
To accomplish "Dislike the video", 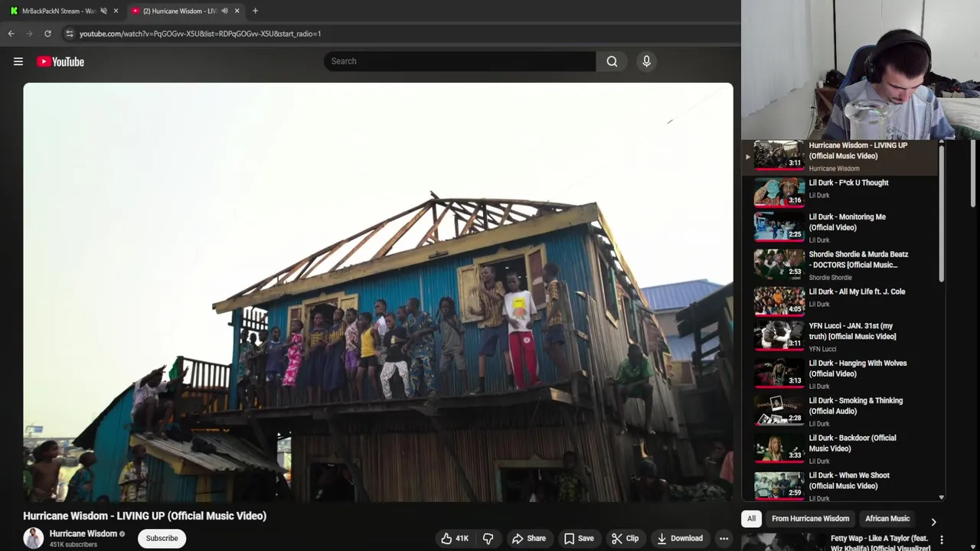I will point(488,538).
